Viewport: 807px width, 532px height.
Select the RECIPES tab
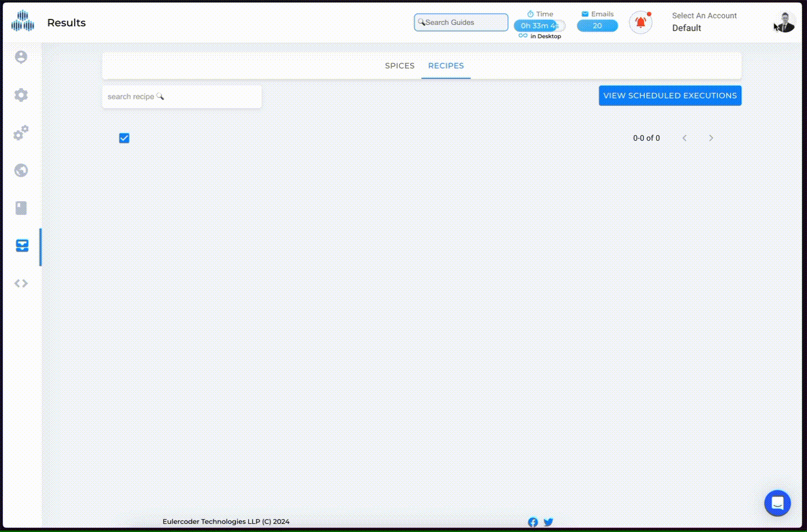point(446,65)
